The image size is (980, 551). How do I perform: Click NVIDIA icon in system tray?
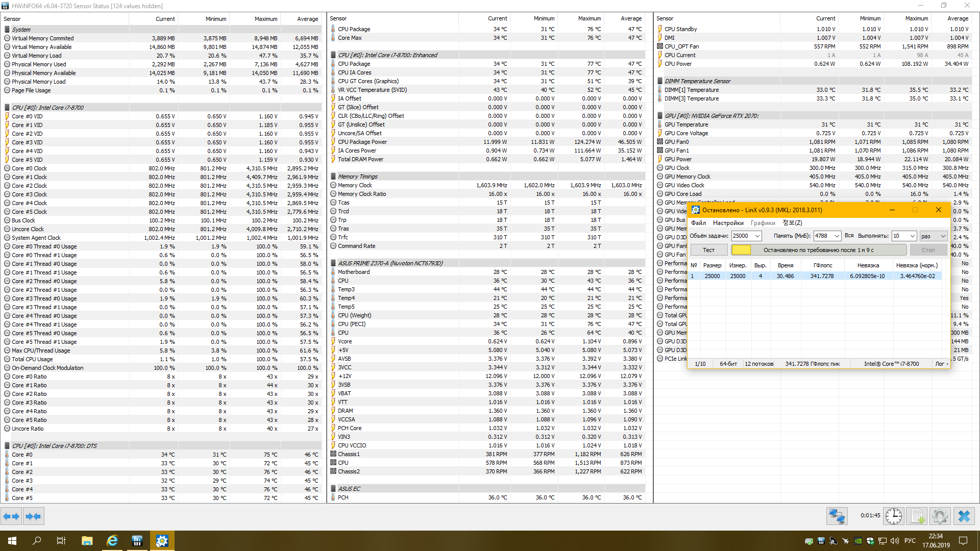pyautogui.click(x=858, y=541)
